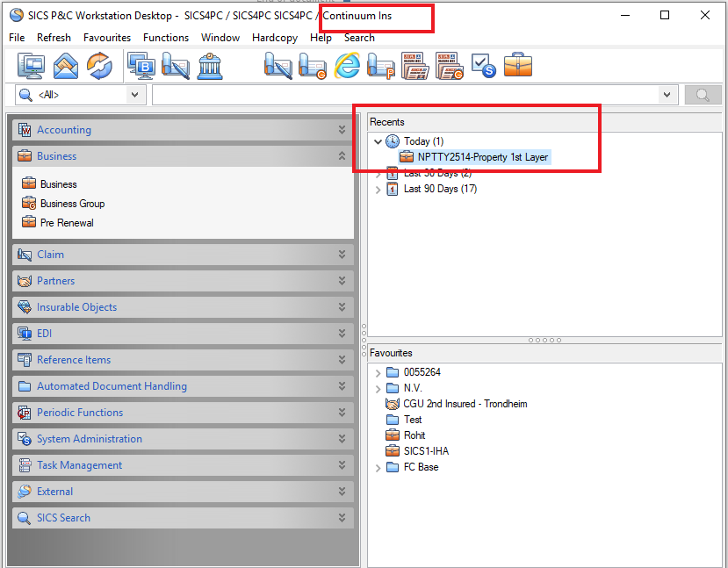
Task: Click the envelope handshake toolbar icon
Action: [x=66, y=66]
